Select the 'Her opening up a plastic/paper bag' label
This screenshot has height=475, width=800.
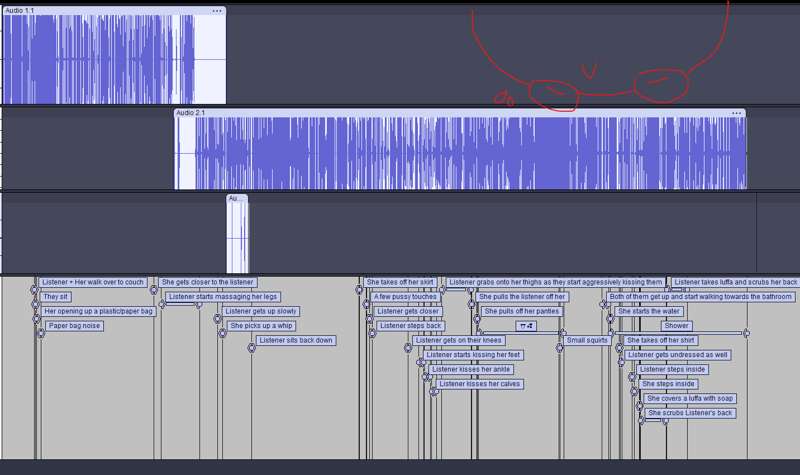[99, 311]
